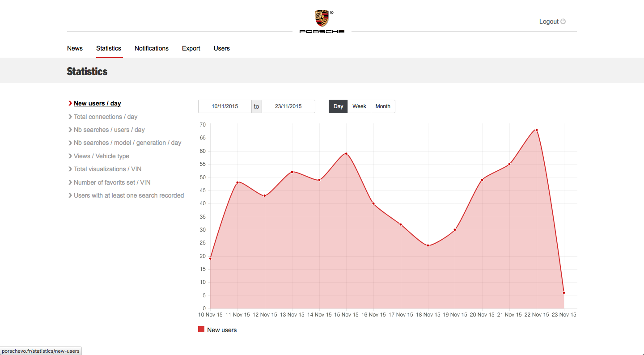The image size is (644, 355).
Task: Open Nb searches / users / day
Action: click(109, 130)
